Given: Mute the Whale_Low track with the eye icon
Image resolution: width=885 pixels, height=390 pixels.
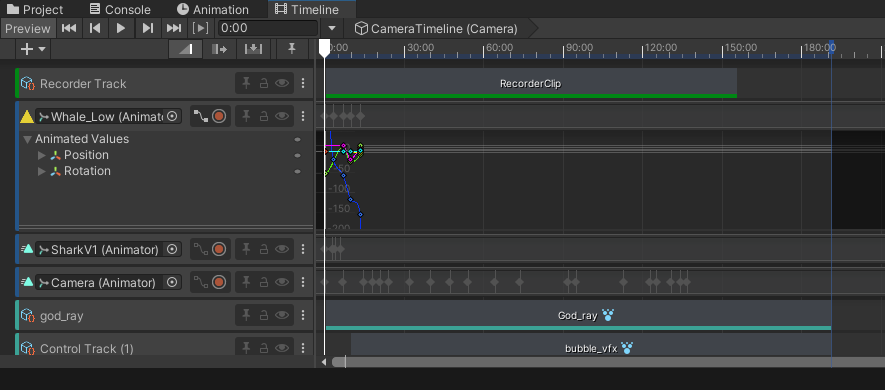Looking at the screenshot, I should 282,116.
